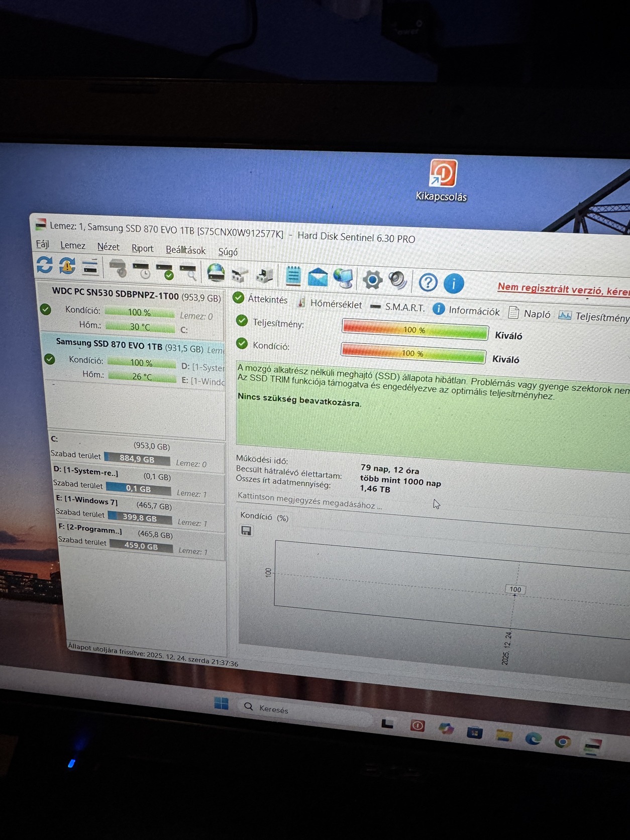Click the gray boxes toolbar icon beside globe
The height and width of the screenshot is (840, 630).
[x=240, y=275]
